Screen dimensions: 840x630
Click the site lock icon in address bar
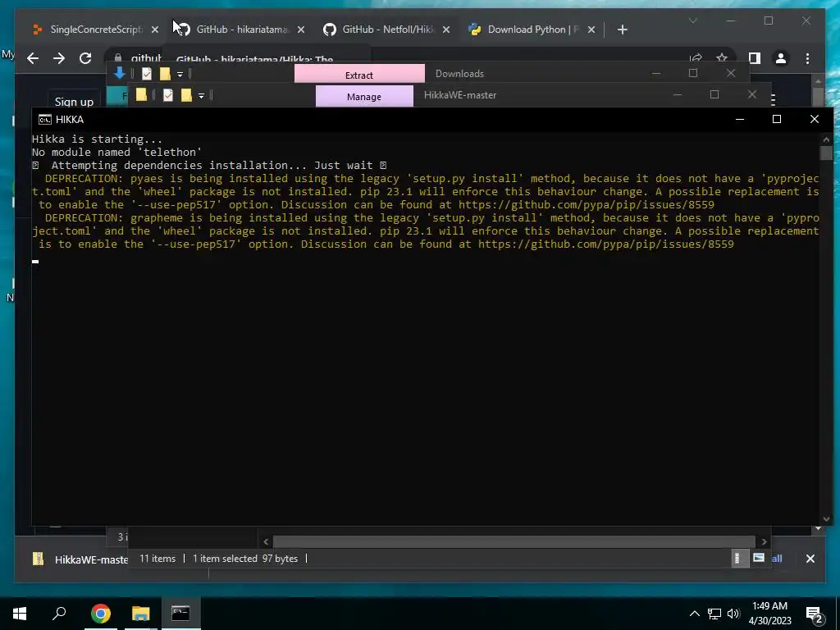(117, 58)
